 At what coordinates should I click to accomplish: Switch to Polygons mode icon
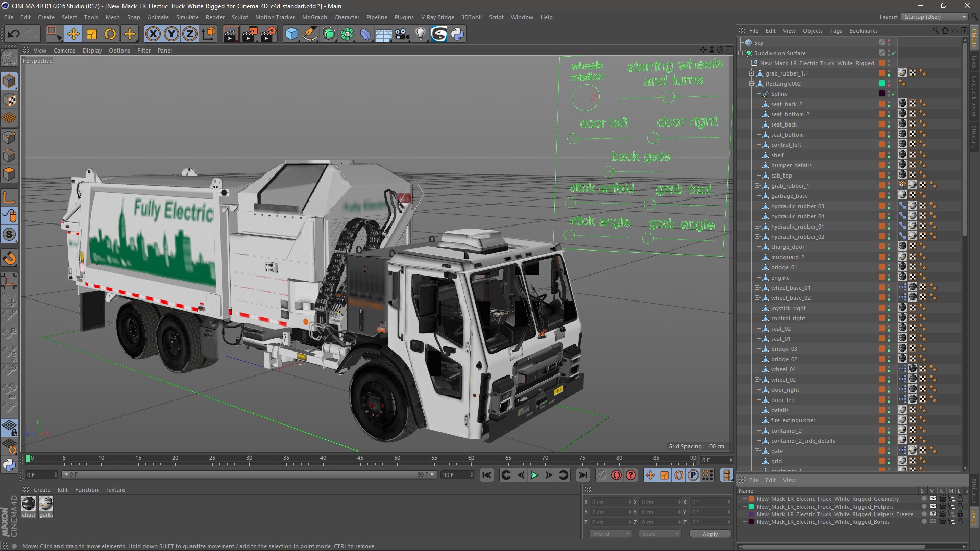click(x=9, y=174)
